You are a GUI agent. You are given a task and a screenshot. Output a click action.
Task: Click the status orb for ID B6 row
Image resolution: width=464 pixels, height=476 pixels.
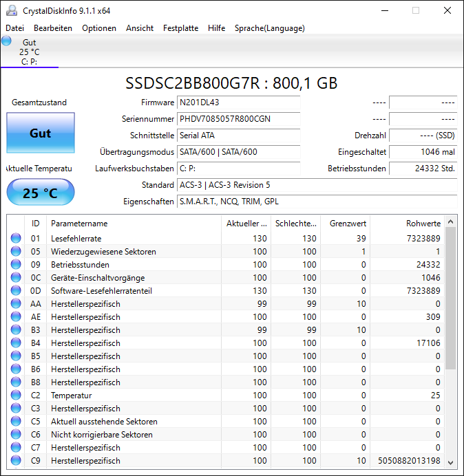click(x=16, y=369)
